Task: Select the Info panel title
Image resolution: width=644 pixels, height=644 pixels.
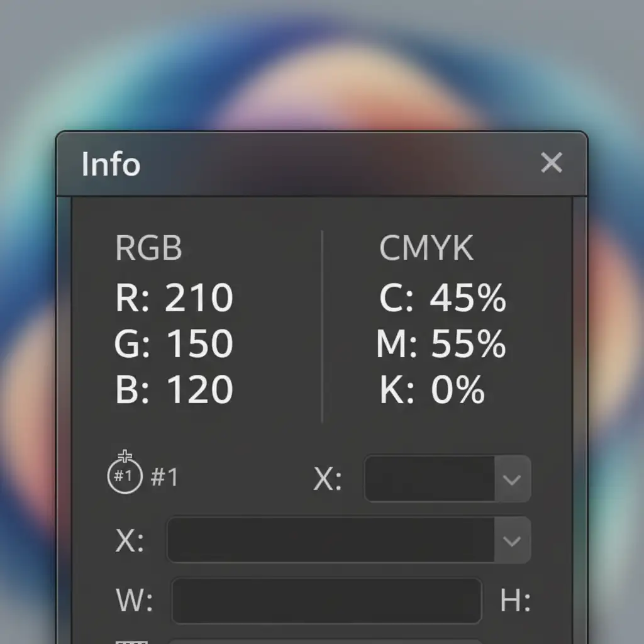Action: tap(111, 164)
